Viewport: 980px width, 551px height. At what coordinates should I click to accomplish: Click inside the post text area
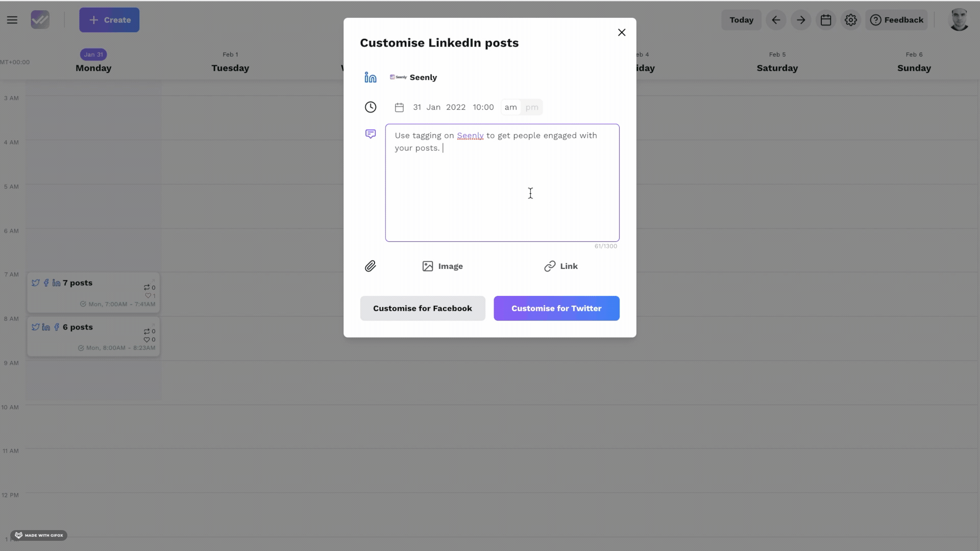click(502, 183)
